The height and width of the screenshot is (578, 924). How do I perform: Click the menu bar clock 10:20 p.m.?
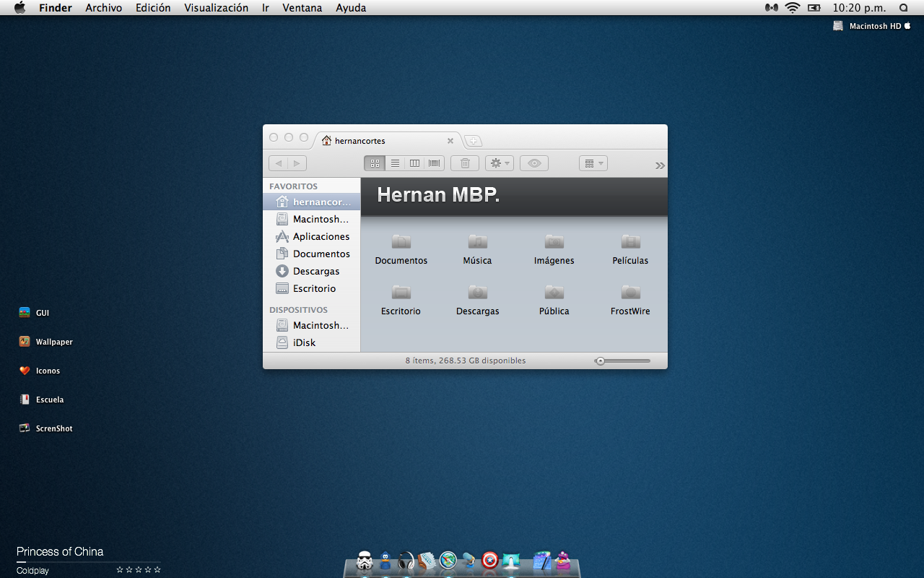pyautogui.click(x=858, y=8)
